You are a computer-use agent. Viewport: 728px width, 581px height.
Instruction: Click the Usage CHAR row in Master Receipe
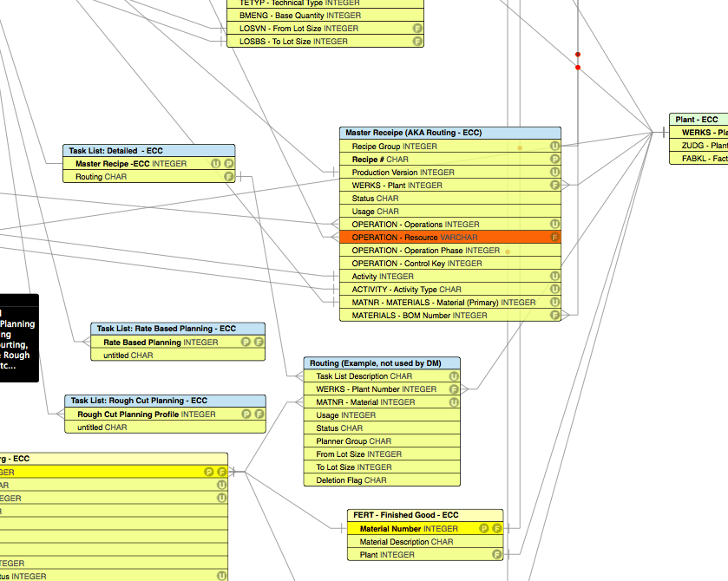pos(450,211)
